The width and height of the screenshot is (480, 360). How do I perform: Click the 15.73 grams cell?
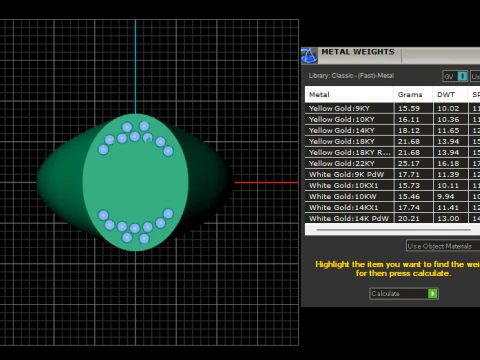coord(413,185)
